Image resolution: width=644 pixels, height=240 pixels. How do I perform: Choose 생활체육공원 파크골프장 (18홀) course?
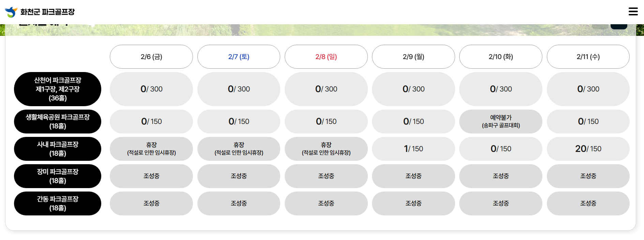(58, 122)
